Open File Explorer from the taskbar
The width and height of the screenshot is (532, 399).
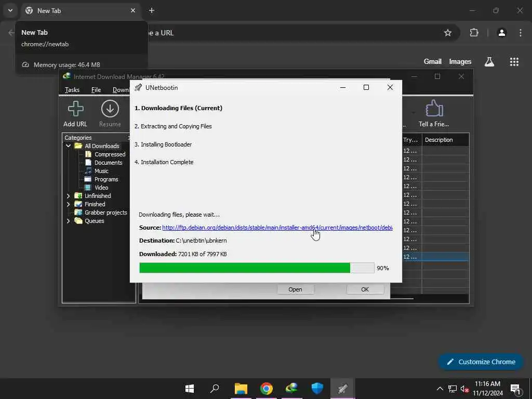(241, 389)
